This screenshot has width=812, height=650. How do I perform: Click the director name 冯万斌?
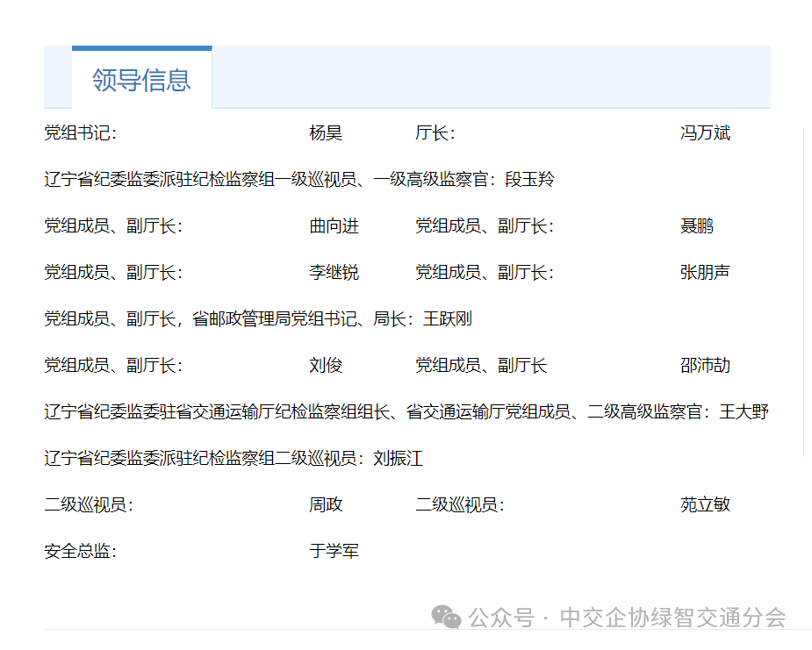(705, 133)
